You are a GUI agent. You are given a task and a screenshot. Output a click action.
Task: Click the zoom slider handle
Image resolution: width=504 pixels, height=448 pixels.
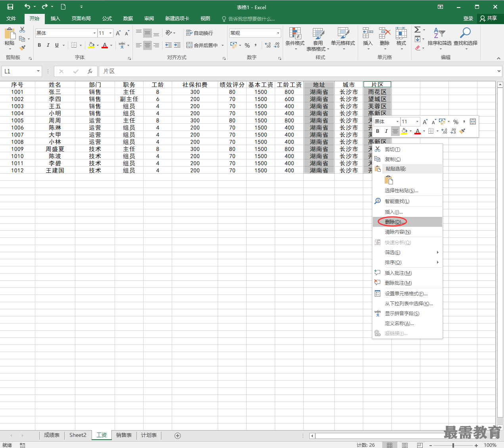pyautogui.click(x=453, y=445)
